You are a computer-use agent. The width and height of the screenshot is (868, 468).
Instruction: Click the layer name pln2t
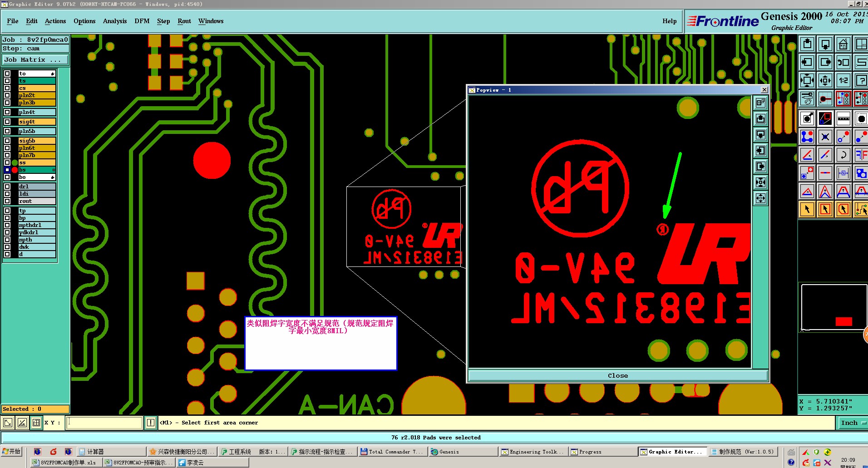coord(37,95)
